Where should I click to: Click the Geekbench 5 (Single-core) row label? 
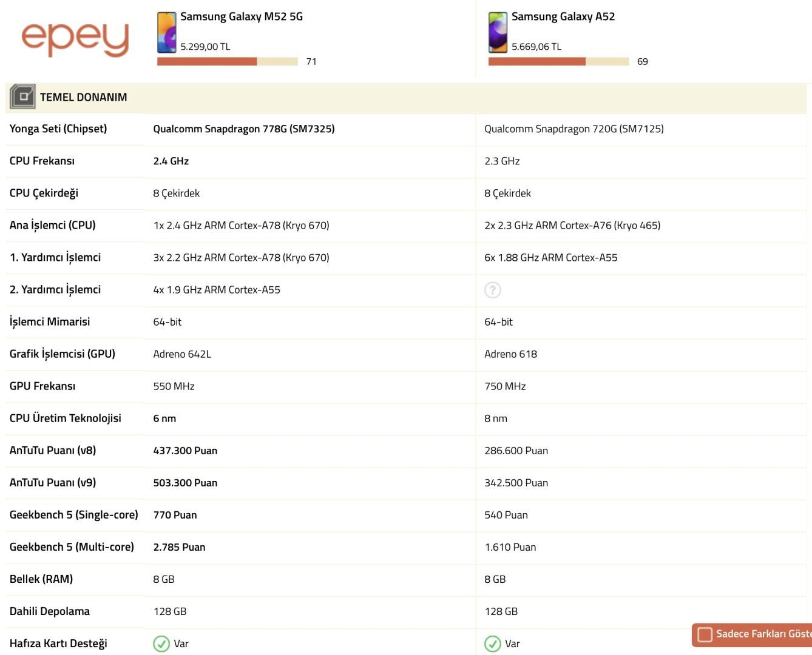tap(74, 514)
